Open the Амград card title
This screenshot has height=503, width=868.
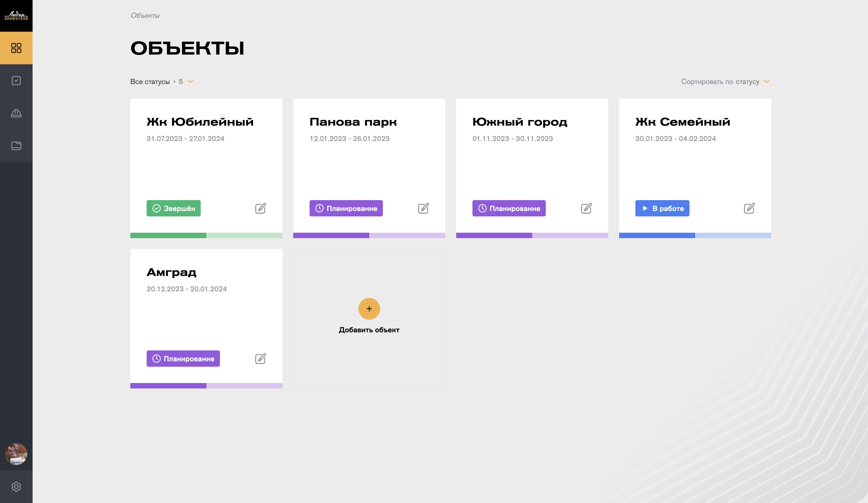[x=172, y=272]
